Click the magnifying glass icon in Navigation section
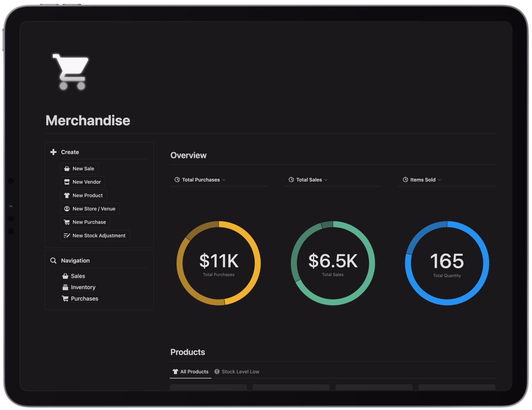Screen dimensions: 532x410 53,260
